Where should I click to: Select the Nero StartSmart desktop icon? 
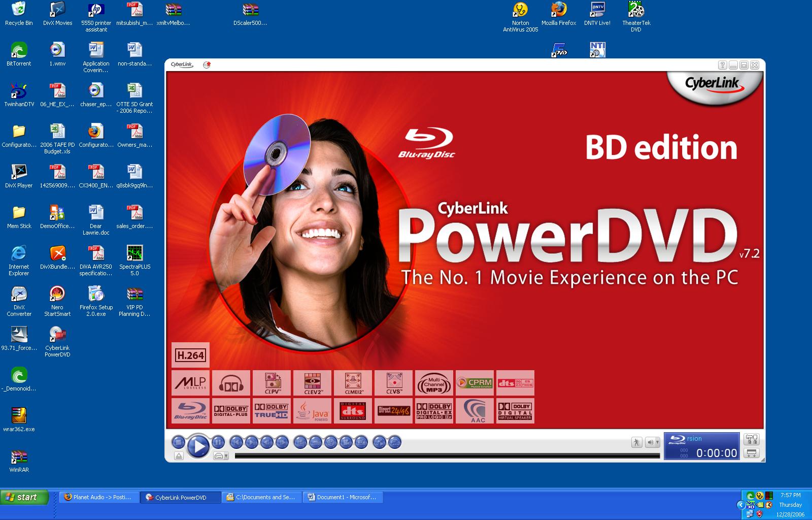(57, 301)
